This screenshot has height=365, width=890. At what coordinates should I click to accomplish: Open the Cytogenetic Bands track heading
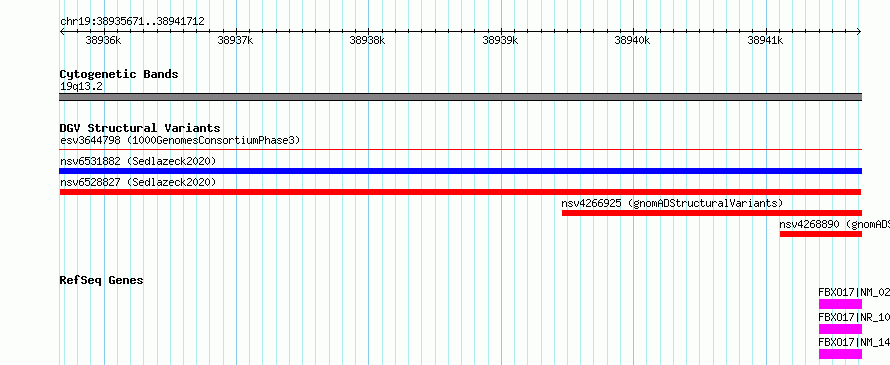(x=119, y=74)
